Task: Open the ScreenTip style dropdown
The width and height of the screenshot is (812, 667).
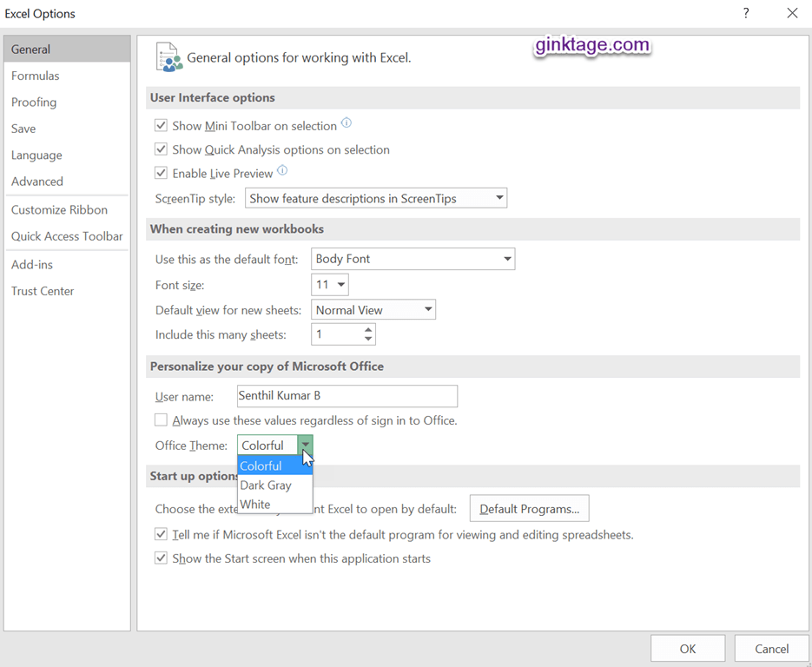Action: click(x=498, y=197)
